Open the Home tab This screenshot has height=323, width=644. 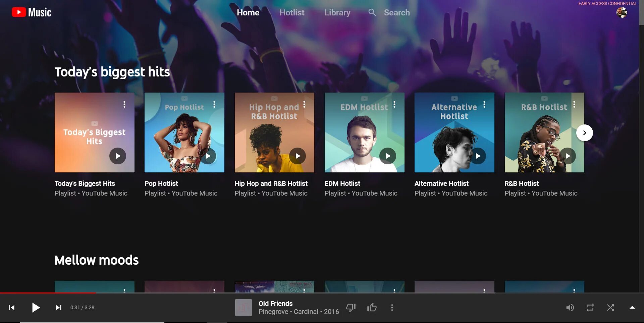pyautogui.click(x=248, y=13)
